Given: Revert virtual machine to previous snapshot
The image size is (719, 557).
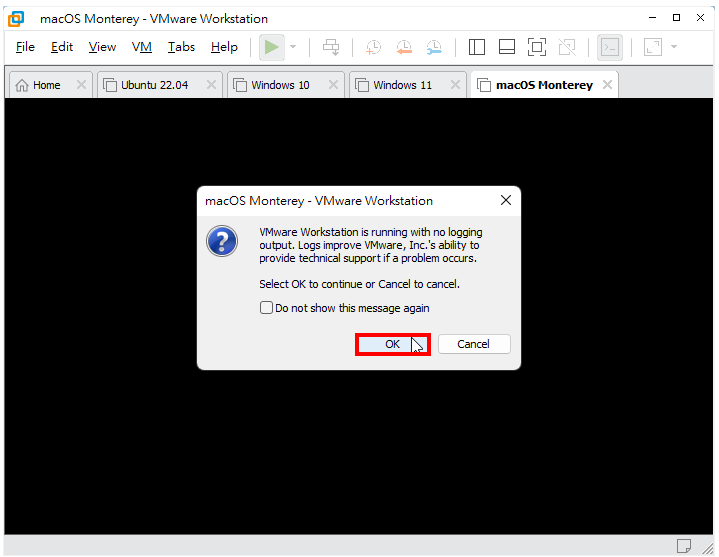Looking at the screenshot, I should click(x=404, y=47).
